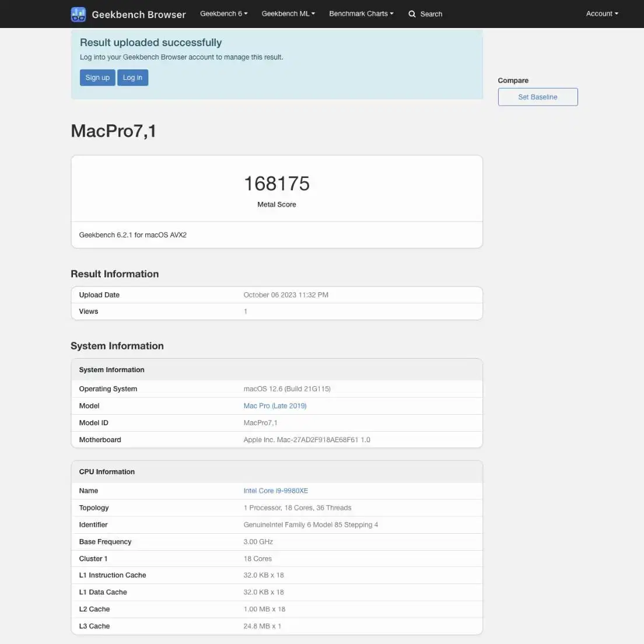Click the Geekbench logo icon

tap(78, 14)
